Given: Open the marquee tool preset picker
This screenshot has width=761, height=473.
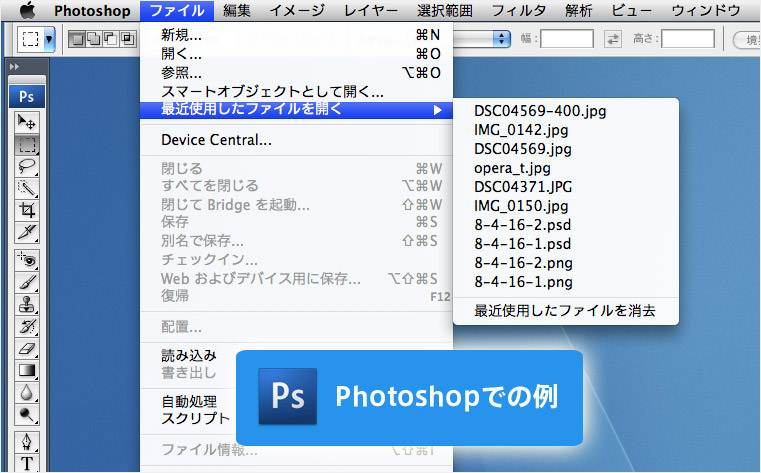Looking at the screenshot, I should 49,39.
